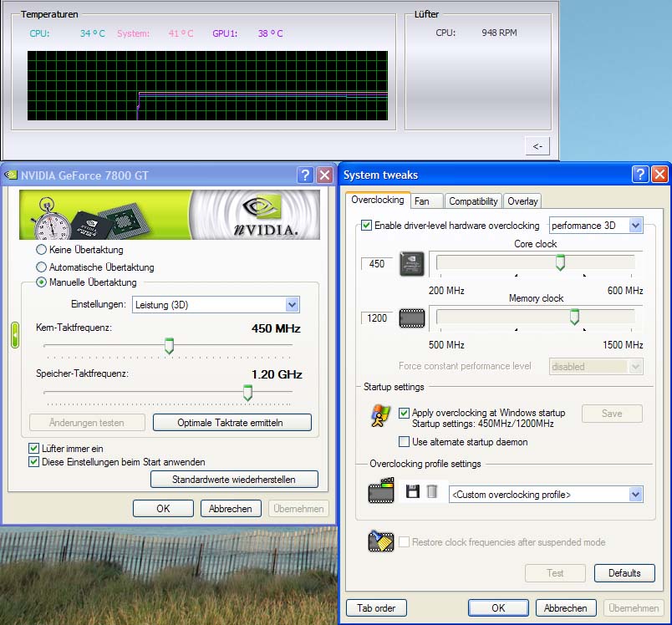Click the Kern-Taktfrequenz slider handle
The image size is (672, 625).
[x=170, y=346]
